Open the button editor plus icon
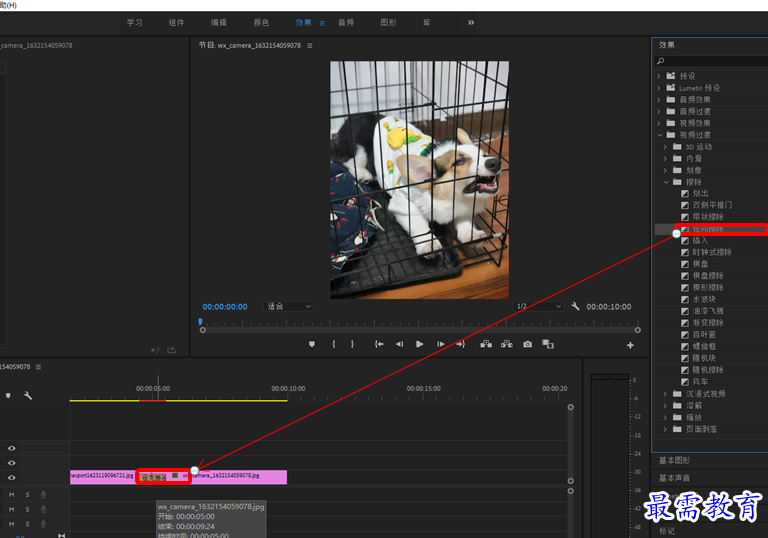Viewport: 768px width, 538px height. (x=630, y=345)
